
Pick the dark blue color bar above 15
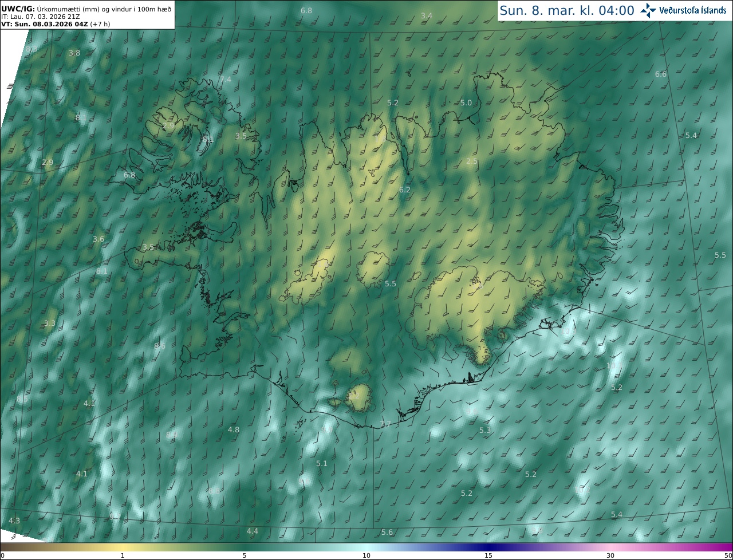[x=488, y=547]
